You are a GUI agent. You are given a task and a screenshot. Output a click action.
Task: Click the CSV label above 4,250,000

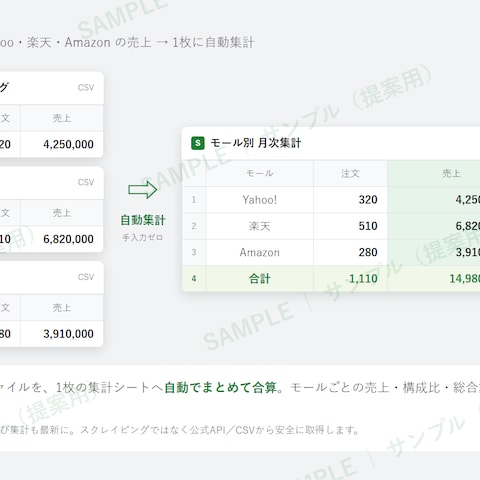tap(86, 88)
